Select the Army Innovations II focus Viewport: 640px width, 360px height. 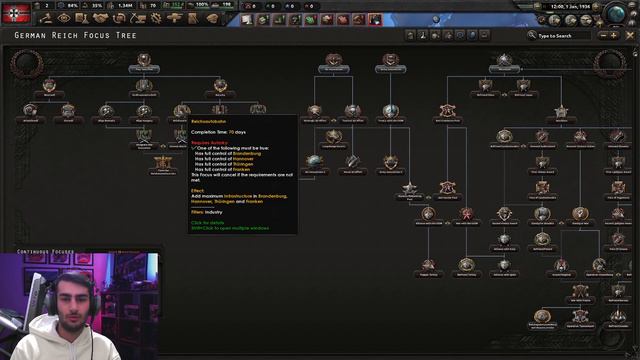click(x=390, y=165)
